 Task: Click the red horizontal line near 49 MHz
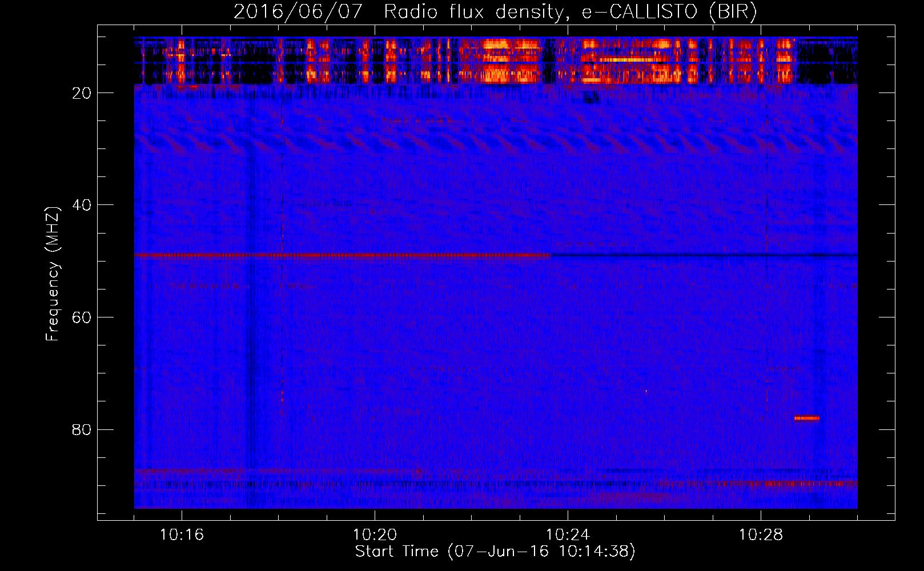click(342, 256)
